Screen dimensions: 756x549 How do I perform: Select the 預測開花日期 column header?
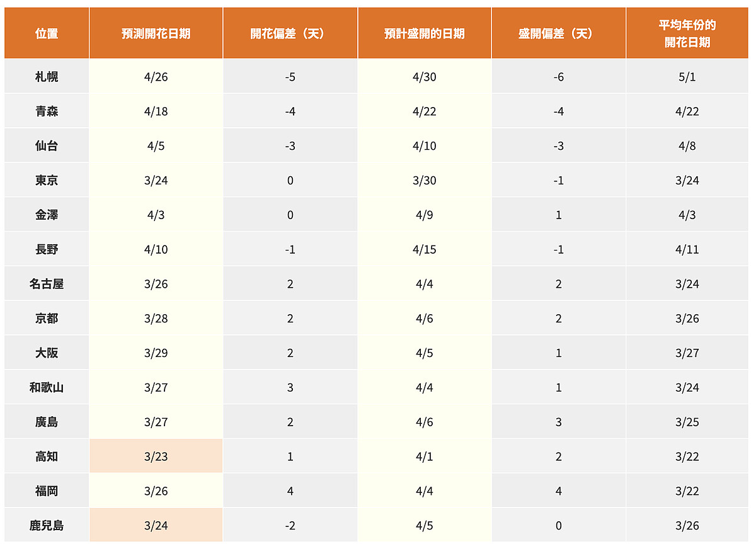pyautogui.click(x=156, y=33)
